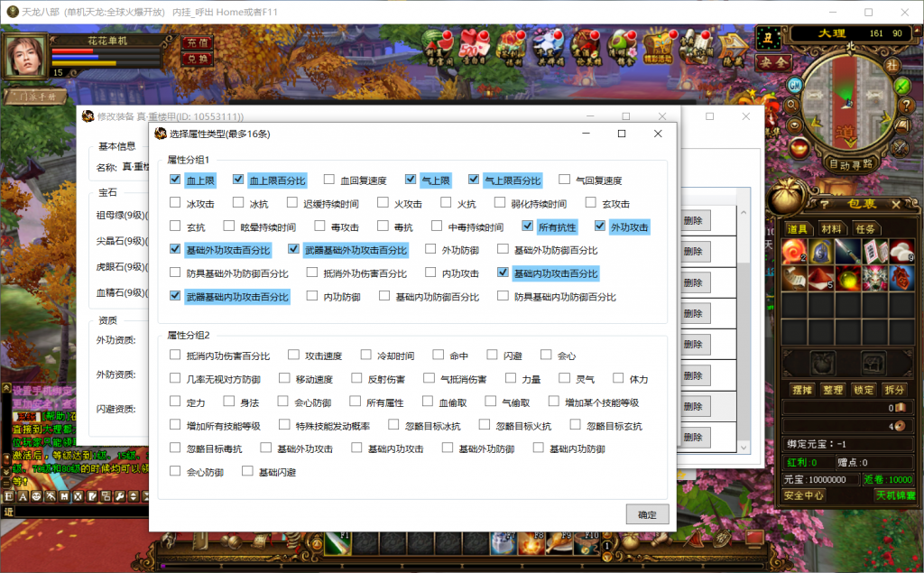Click the gold ingot shop icon near minimap
The image size is (924, 573).
pos(799,147)
